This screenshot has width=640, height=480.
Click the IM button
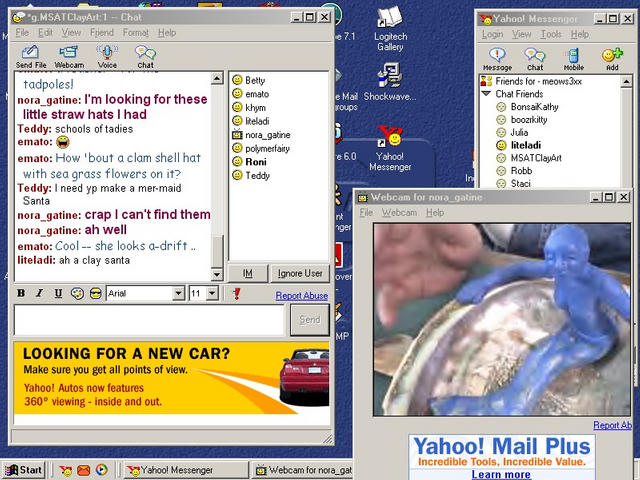[x=248, y=273]
